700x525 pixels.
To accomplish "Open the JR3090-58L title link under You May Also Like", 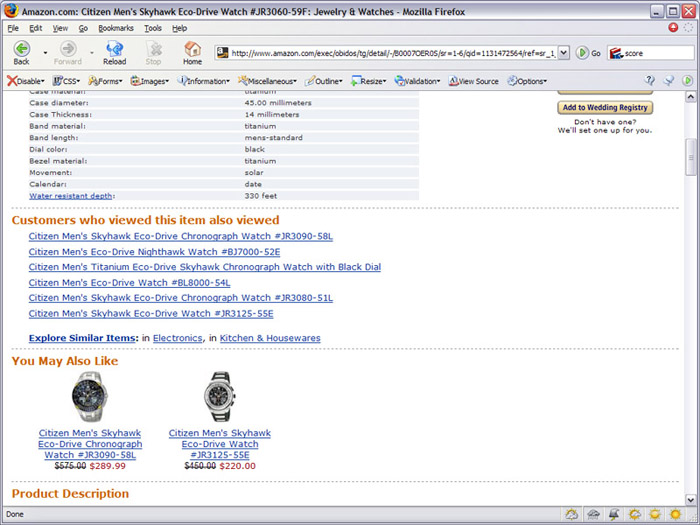I will pos(90,444).
